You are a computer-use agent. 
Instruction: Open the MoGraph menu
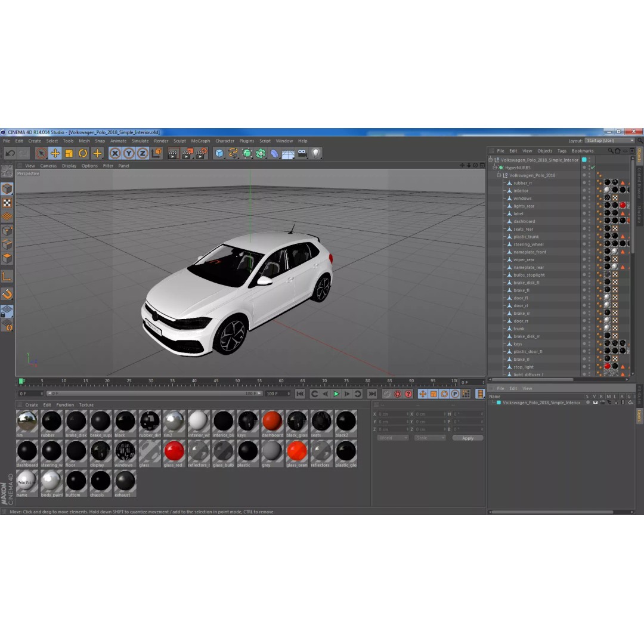tap(200, 141)
